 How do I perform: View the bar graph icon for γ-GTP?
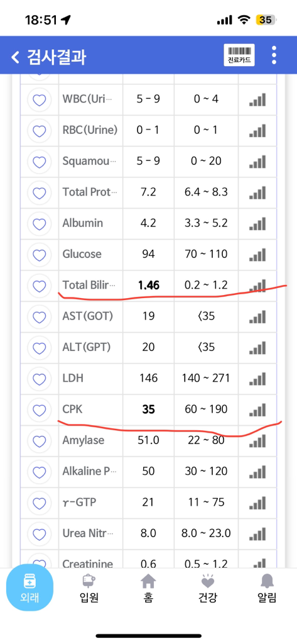pyautogui.click(x=257, y=502)
